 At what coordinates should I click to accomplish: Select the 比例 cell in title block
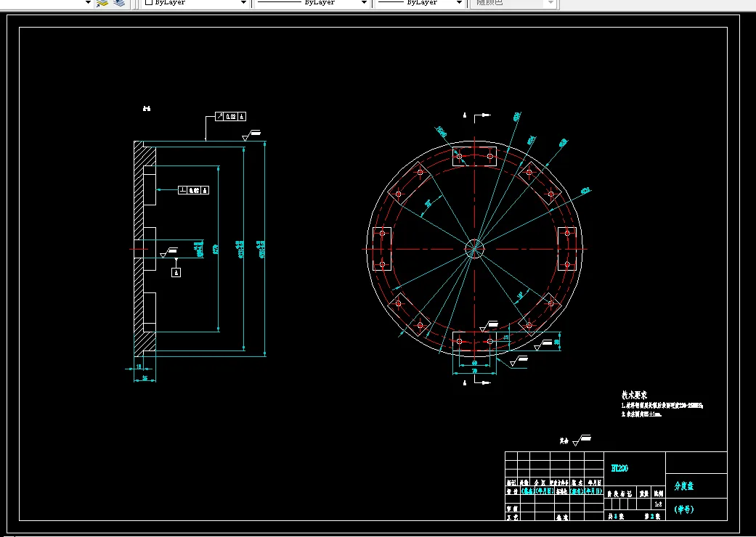pyautogui.click(x=659, y=493)
